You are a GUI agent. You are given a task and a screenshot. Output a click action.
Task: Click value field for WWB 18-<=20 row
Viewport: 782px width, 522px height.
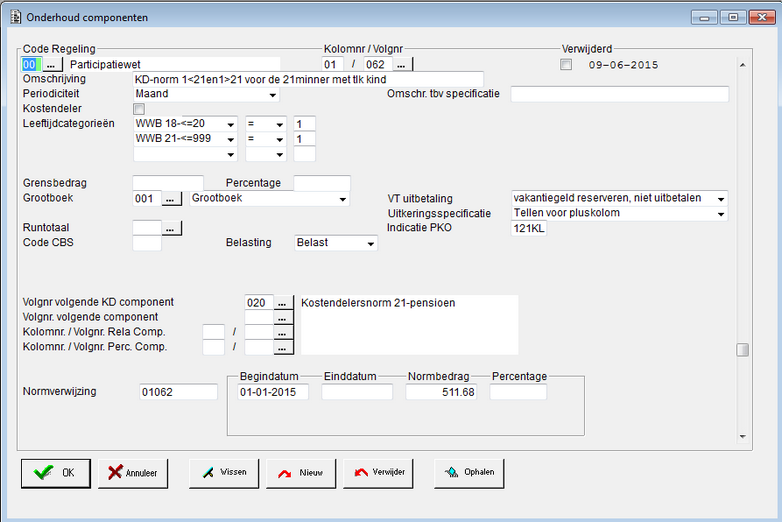[304, 124]
